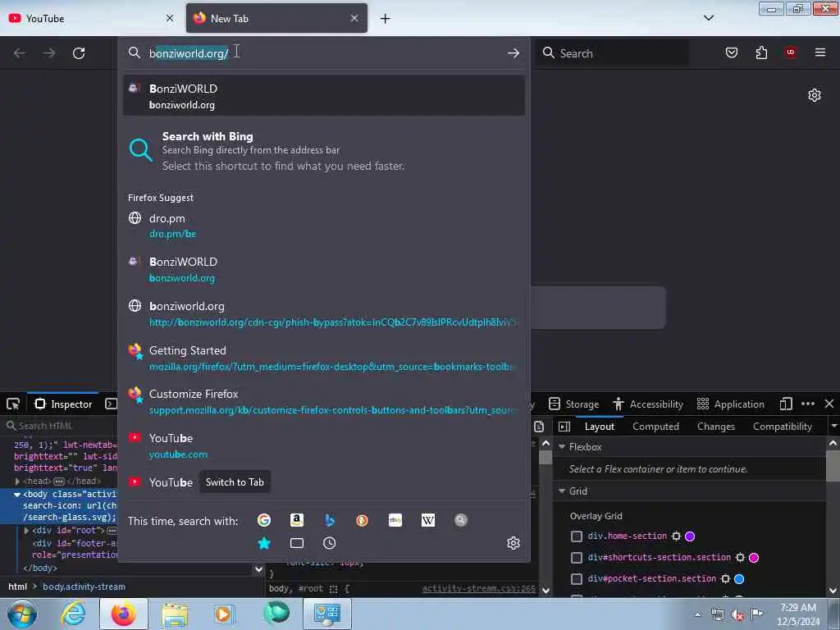Viewport: 840px width, 630px height.
Task: Collapse the body element node
Action: (x=17, y=495)
